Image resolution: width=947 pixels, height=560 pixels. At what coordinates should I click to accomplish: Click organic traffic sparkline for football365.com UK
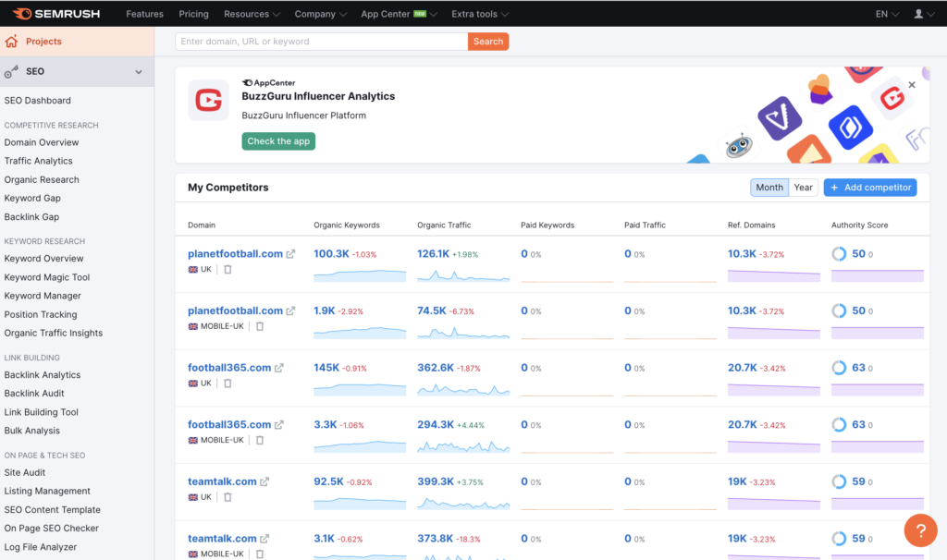(x=463, y=389)
